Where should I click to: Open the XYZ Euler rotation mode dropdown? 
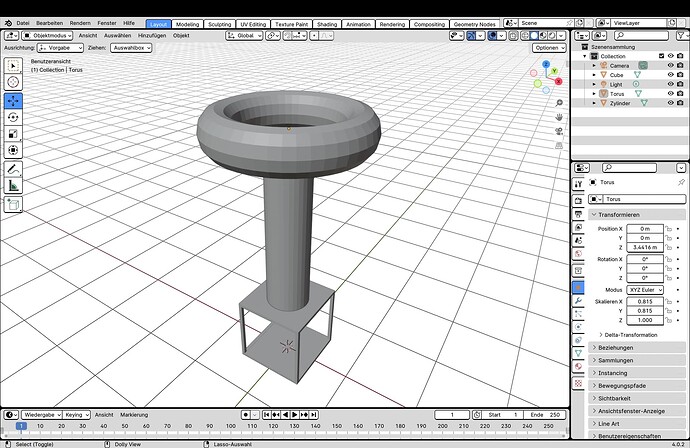[x=645, y=290]
